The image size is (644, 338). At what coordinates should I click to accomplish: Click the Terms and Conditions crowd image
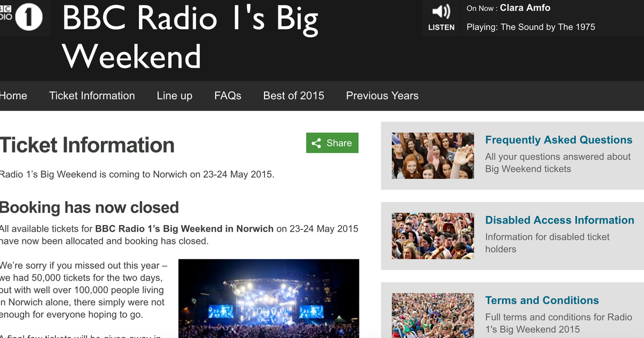(x=433, y=316)
